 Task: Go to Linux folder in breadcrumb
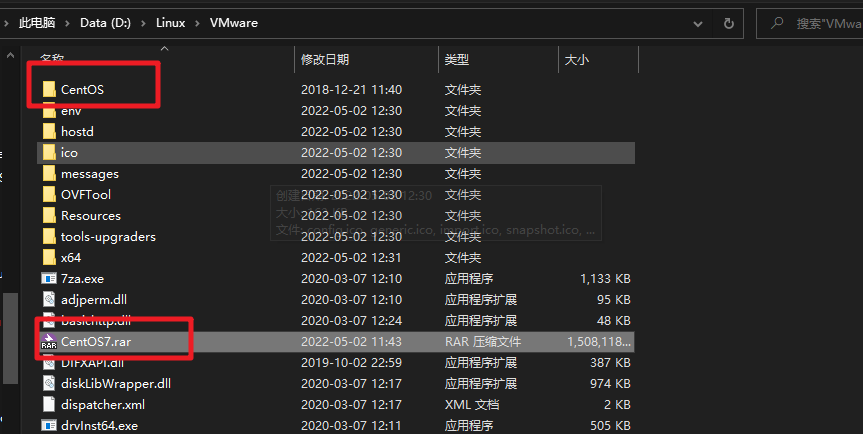pyautogui.click(x=170, y=23)
